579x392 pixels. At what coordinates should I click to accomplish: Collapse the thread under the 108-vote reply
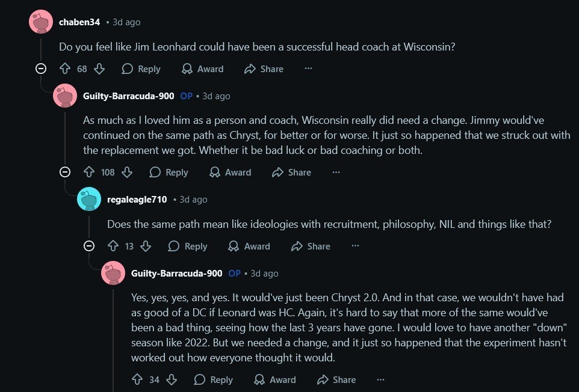click(x=65, y=173)
